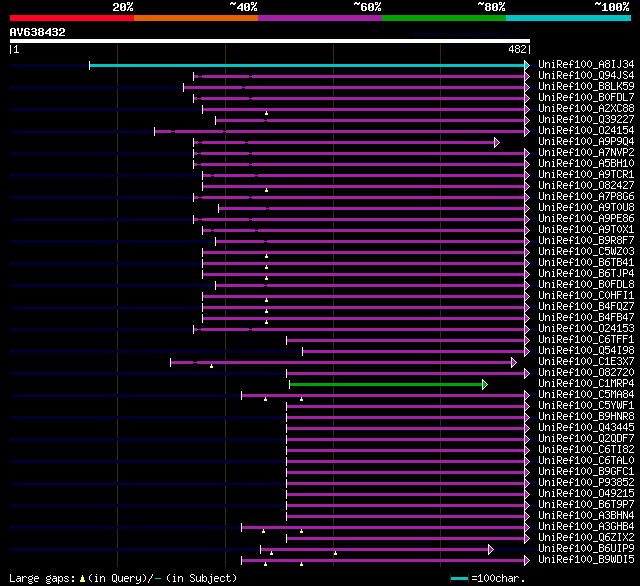Open the UniRef100_B0FDL7 entry label
Image resolution: width=640 pixels, height=586 pixels.
coord(586,98)
